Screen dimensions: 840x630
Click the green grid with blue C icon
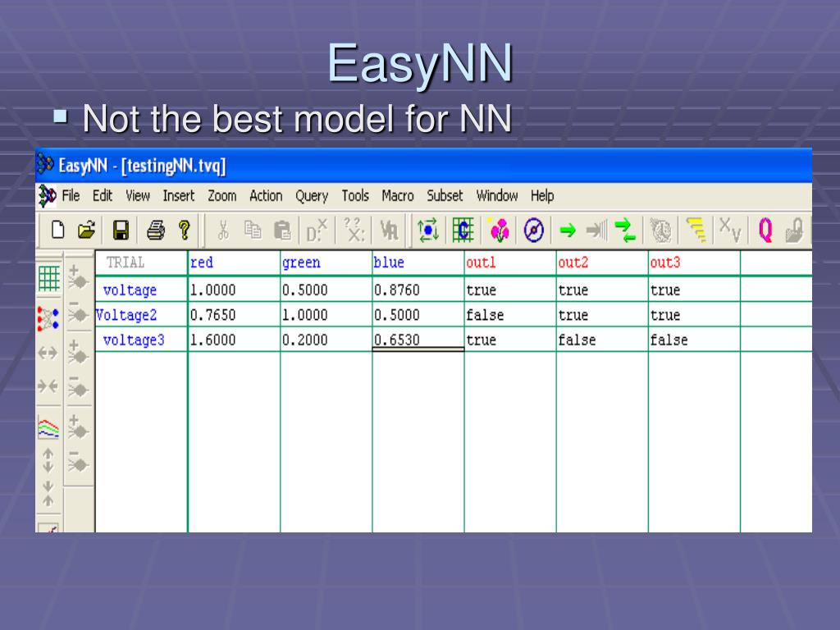(463, 231)
